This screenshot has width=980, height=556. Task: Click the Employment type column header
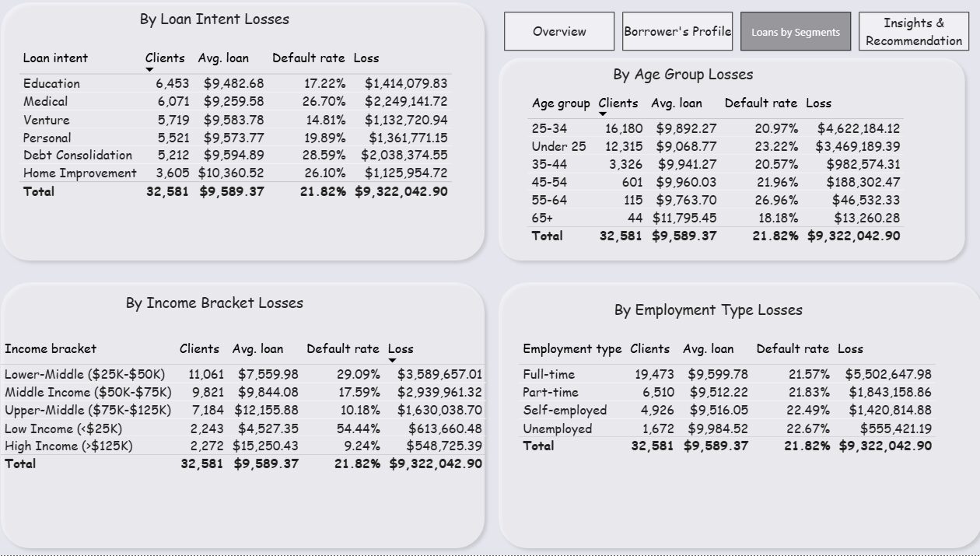point(572,349)
